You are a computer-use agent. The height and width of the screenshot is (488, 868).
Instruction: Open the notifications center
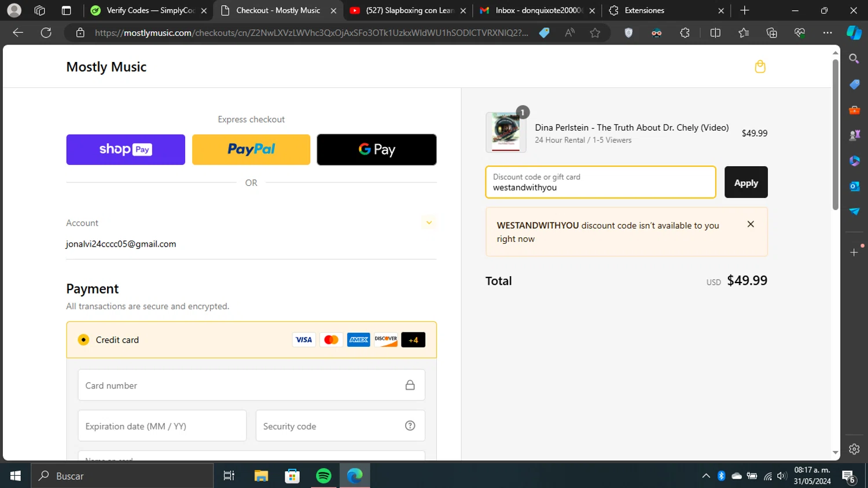tap(849, 476)
